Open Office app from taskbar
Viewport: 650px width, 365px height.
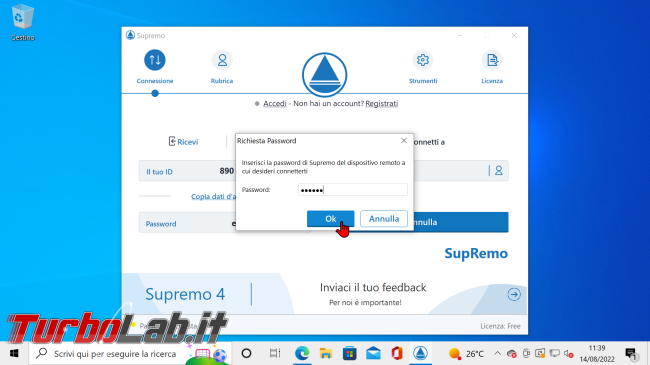coord(397,353)
